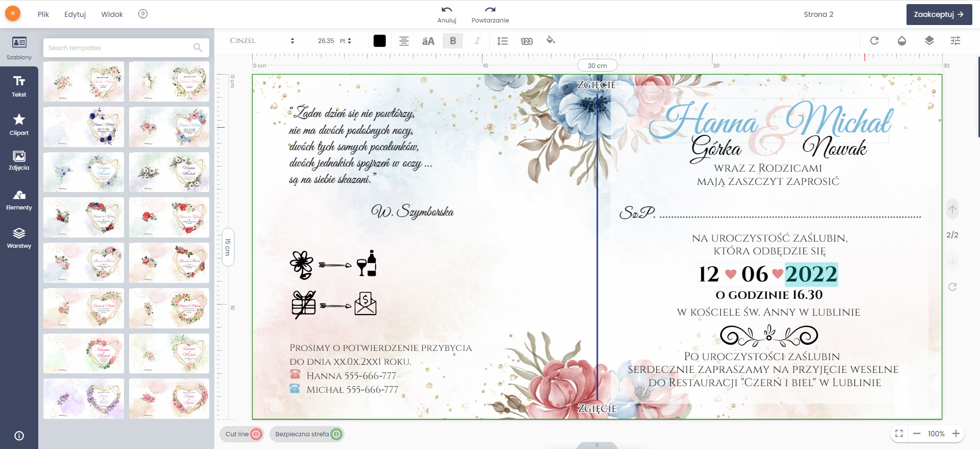Click the Powtarzanie redo button
This screenshot has width=980, height=449.
pyautogui.click(x=490, y=15)
